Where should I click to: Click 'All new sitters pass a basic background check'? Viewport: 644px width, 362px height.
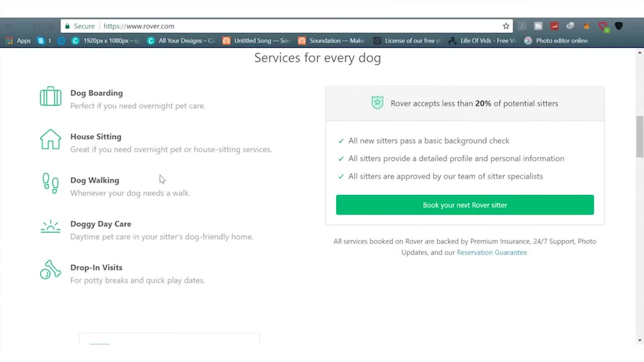pos(429,141)
